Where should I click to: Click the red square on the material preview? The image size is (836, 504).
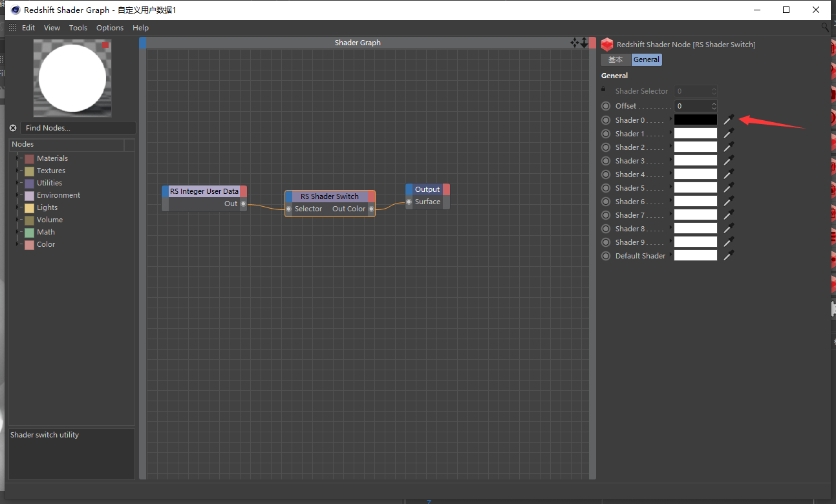(105, 45)
